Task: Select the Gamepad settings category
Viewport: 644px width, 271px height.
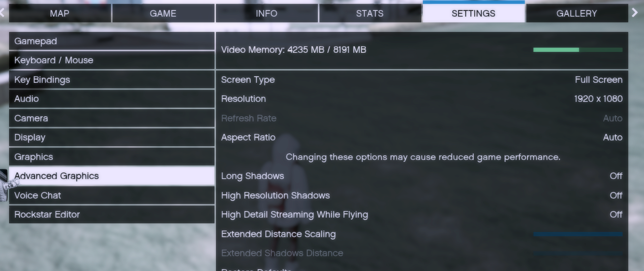Action: [111, 41]
